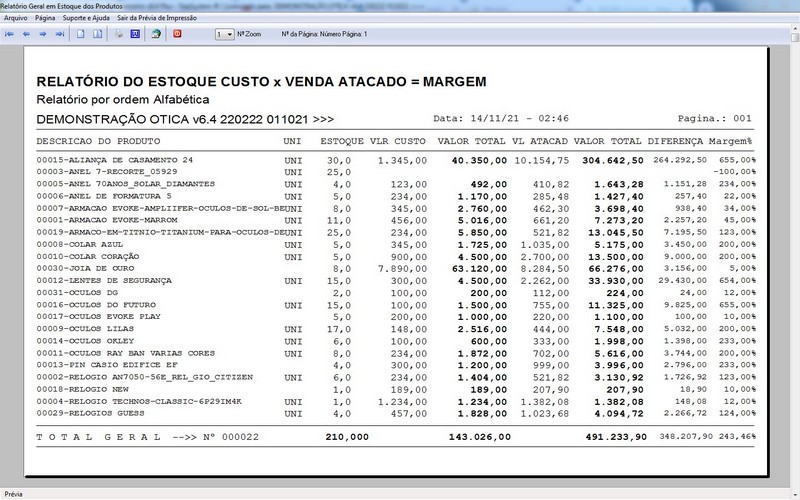
Task: Click column header 'DIFERENÇA'
Action: pyautogui.click(x=675, y=141)
